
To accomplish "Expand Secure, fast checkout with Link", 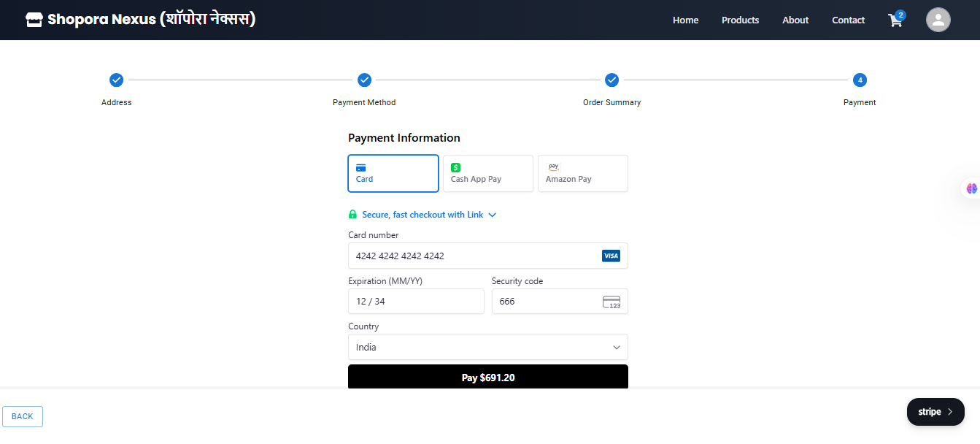I will tap(429, 215).
